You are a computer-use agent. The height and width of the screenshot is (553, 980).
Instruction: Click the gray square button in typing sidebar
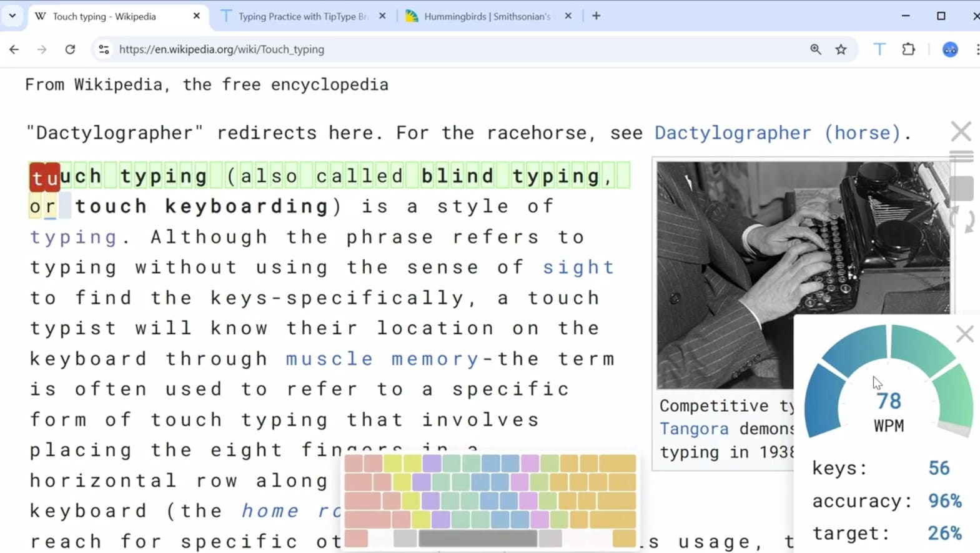tap(961, 188)
